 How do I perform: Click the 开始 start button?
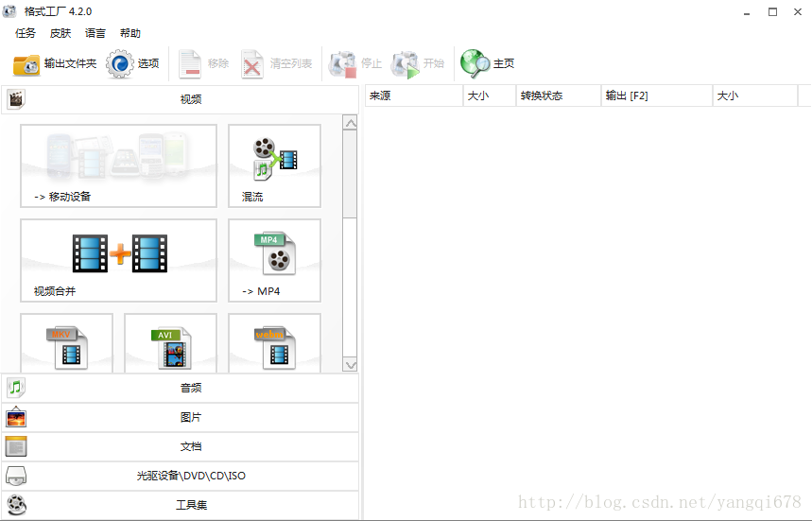pyautogui.click(x=418, y=63)
